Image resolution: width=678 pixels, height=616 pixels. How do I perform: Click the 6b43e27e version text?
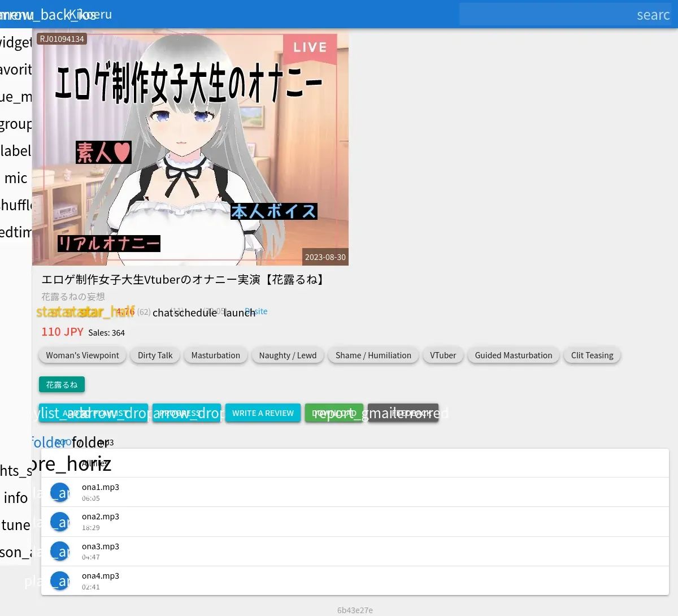pyautogui.click(x=355, y=610)
